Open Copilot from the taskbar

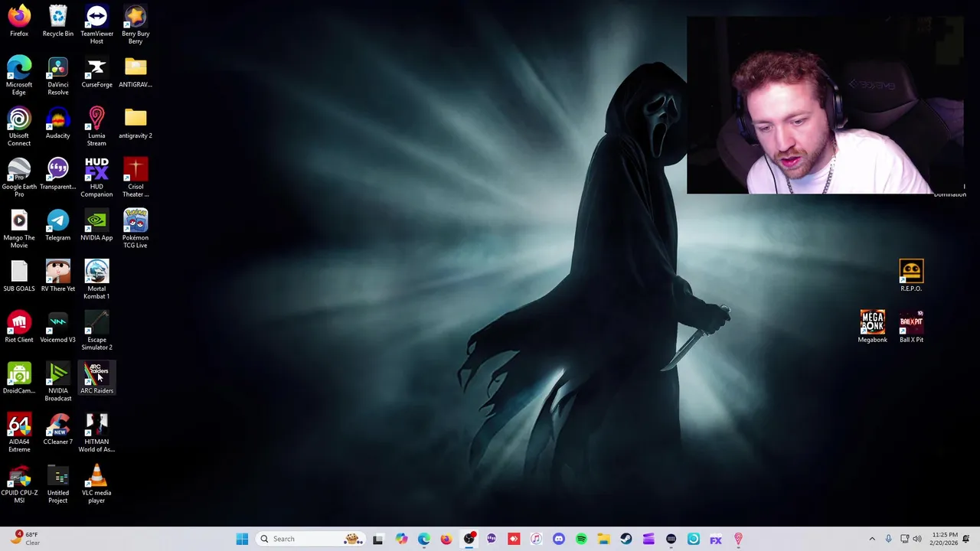coord(401,539)
